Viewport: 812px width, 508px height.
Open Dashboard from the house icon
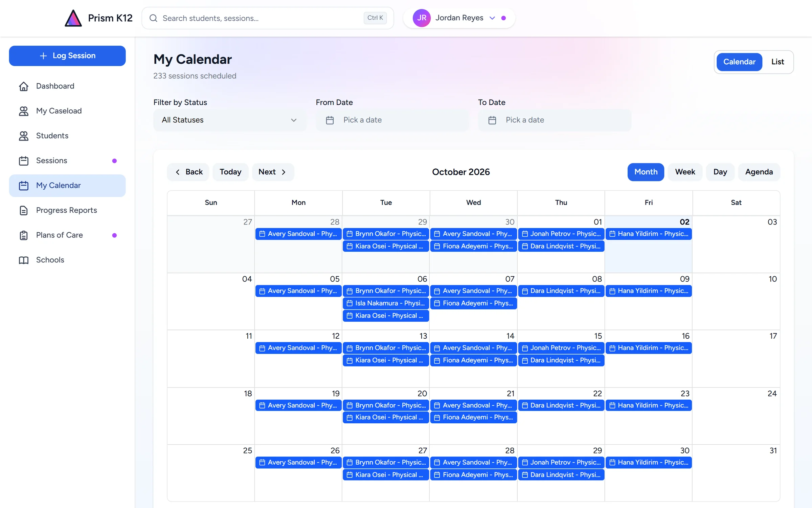[x=24, y=86]
